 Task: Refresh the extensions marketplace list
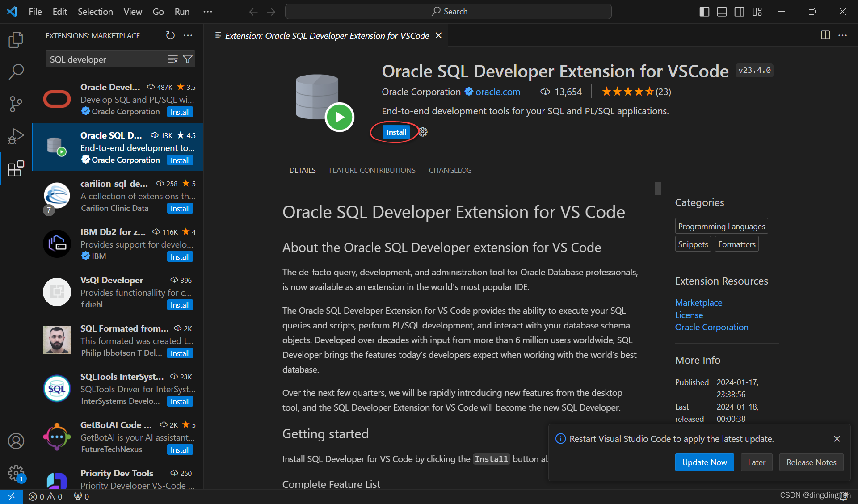click(170, 35)
